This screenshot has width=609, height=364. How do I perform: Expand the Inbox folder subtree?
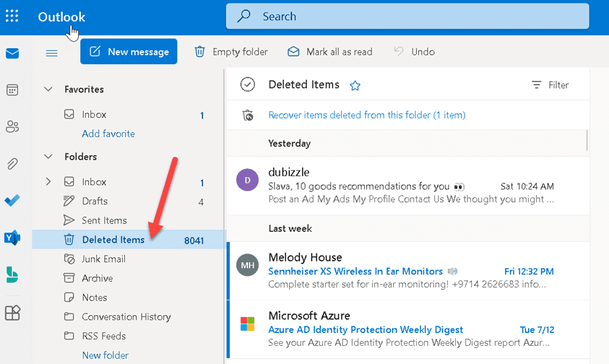click(48, 181)
